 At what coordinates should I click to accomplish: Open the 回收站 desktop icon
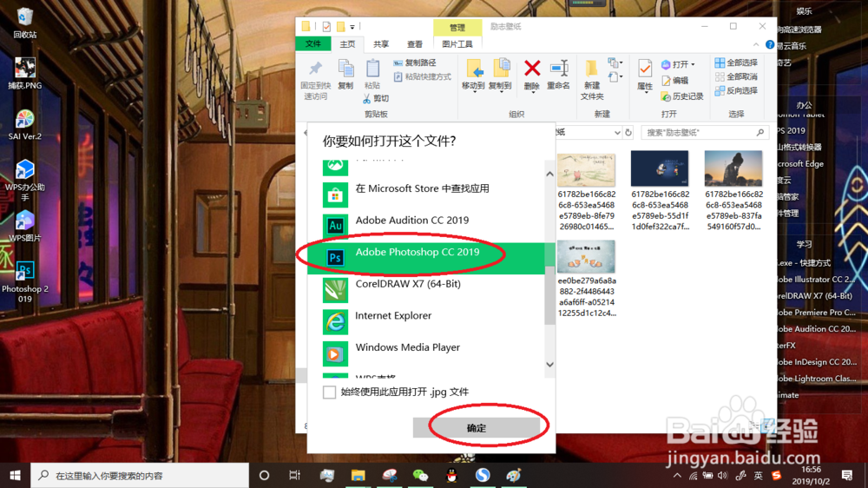tap(25, 23)
